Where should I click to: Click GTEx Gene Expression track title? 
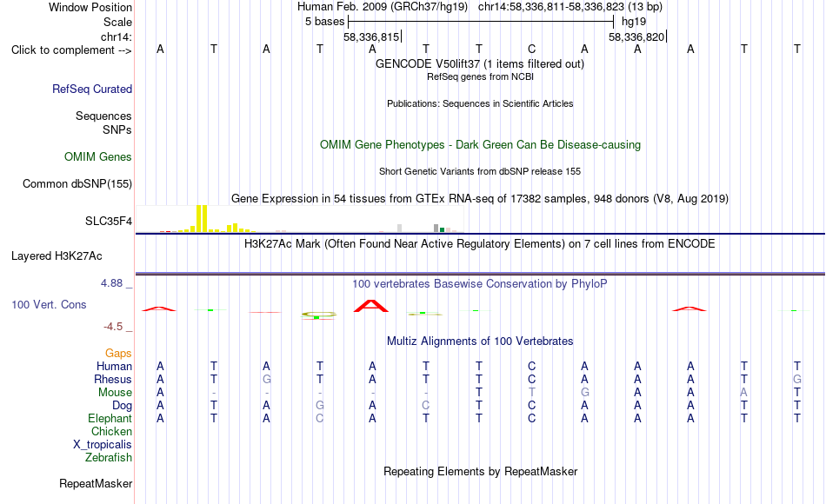[x=480, y=198]
